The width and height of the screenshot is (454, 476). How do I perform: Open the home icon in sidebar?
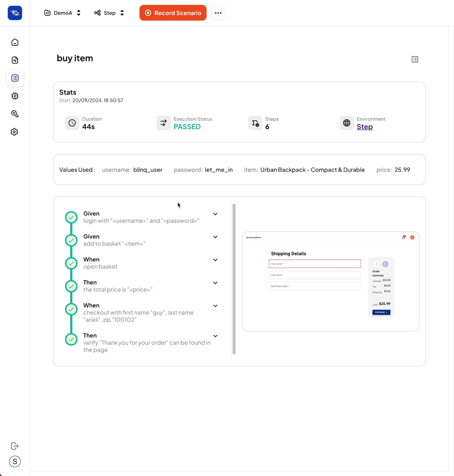click(15, 42)
